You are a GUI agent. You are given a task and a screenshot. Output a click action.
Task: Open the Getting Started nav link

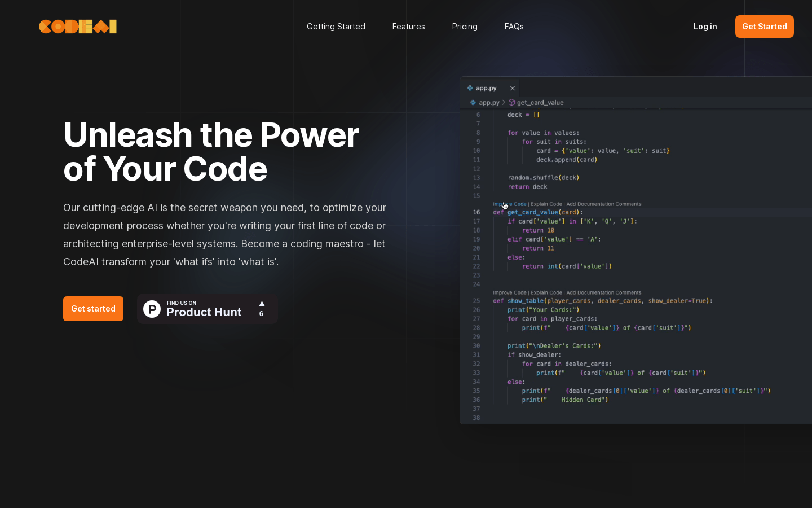click(336, 27)
